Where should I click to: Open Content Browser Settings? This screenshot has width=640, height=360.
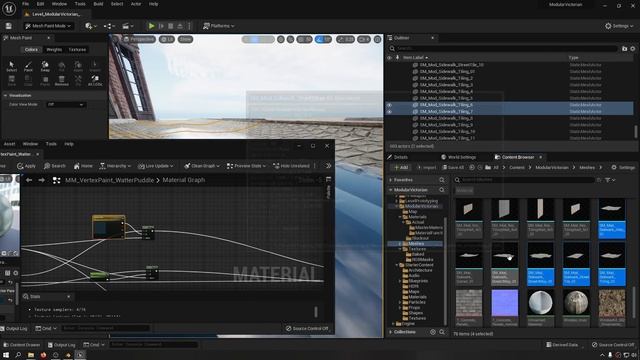pyautogui.click(x=623, y=167)
